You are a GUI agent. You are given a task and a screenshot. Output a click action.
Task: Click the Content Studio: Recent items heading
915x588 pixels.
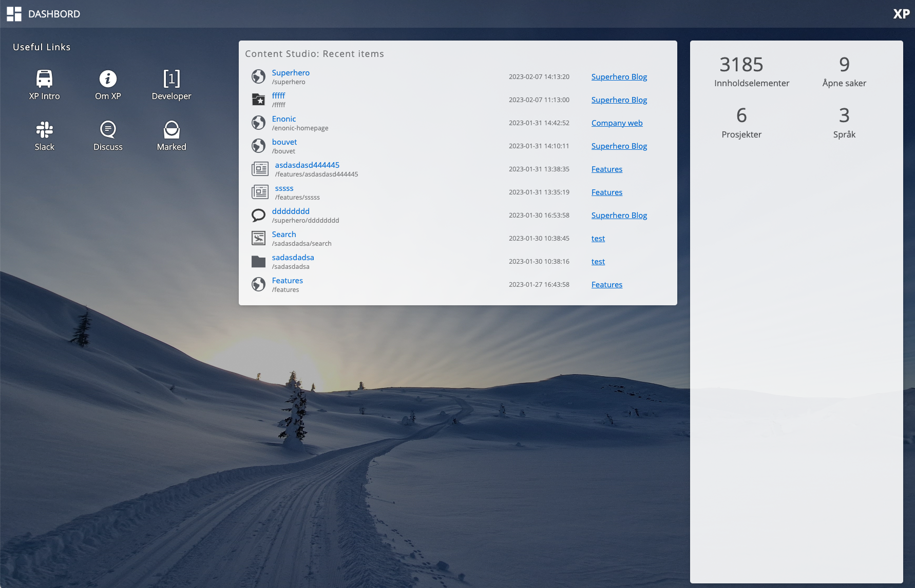click(x=314, y=54)
